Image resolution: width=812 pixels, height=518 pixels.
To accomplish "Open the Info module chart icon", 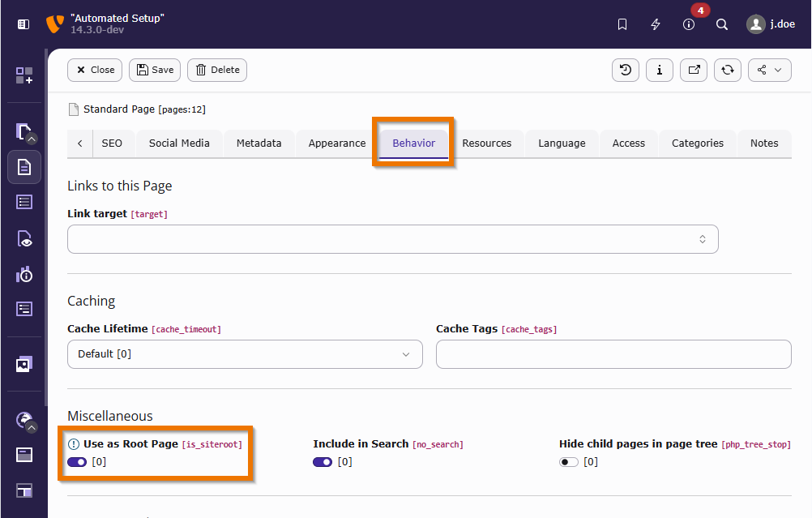I will [x=24, y=275].
